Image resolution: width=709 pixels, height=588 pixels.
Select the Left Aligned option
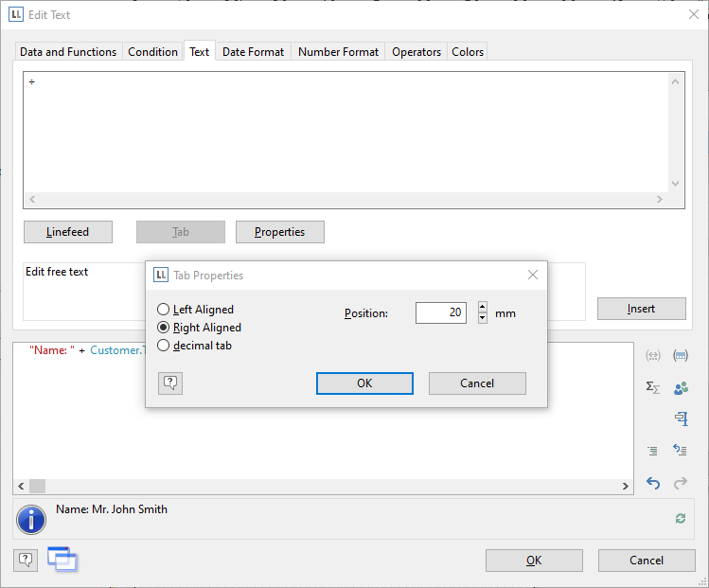(164, 310)
